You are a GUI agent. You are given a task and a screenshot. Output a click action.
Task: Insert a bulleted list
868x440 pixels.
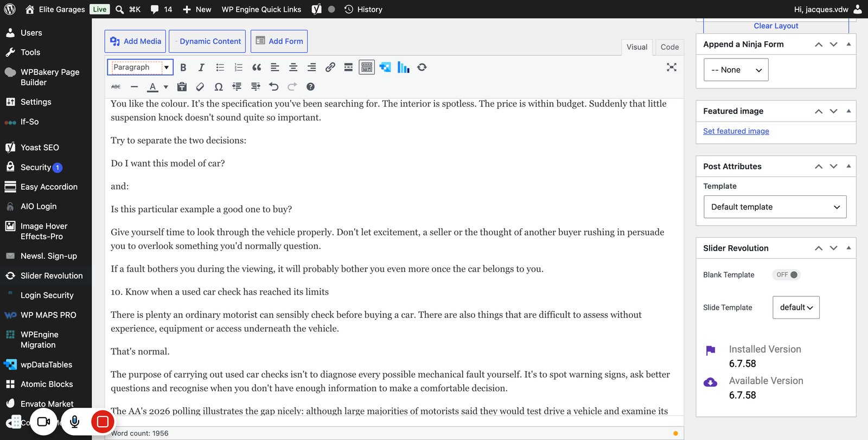point(220,67)
